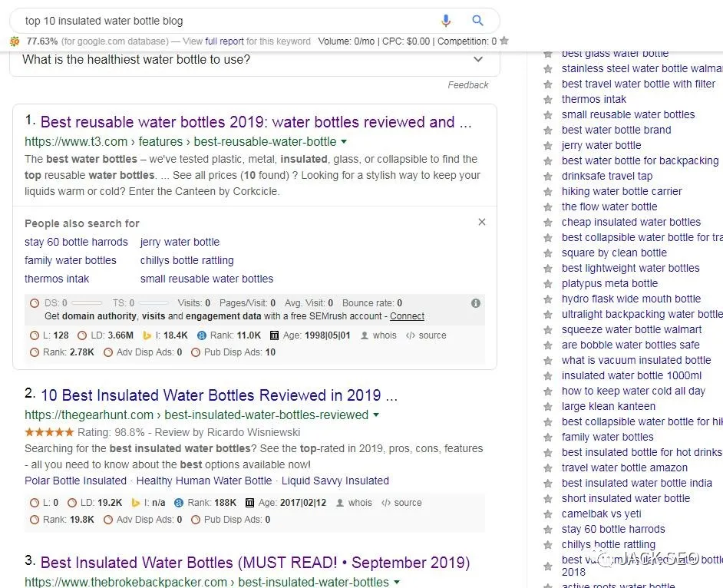The image size is (723, 588).
Task: Open the full report link
Action: pos(224,41)
